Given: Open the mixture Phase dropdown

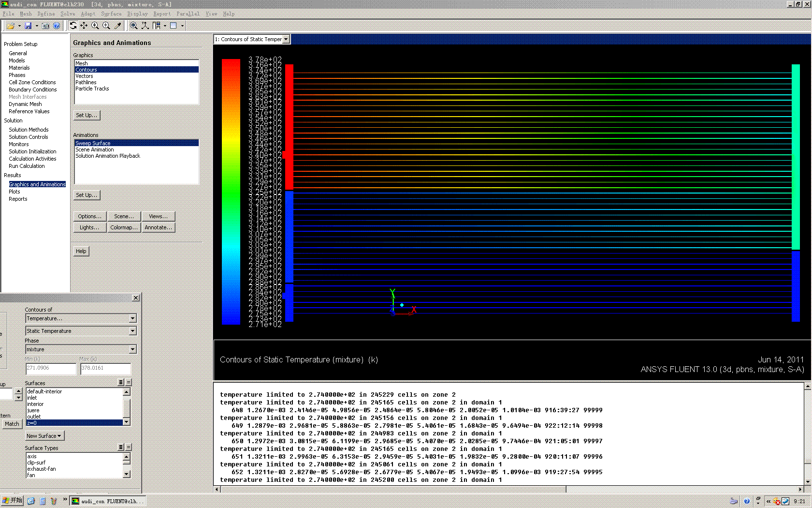Looking at the screenshot, I should [132, 349].
